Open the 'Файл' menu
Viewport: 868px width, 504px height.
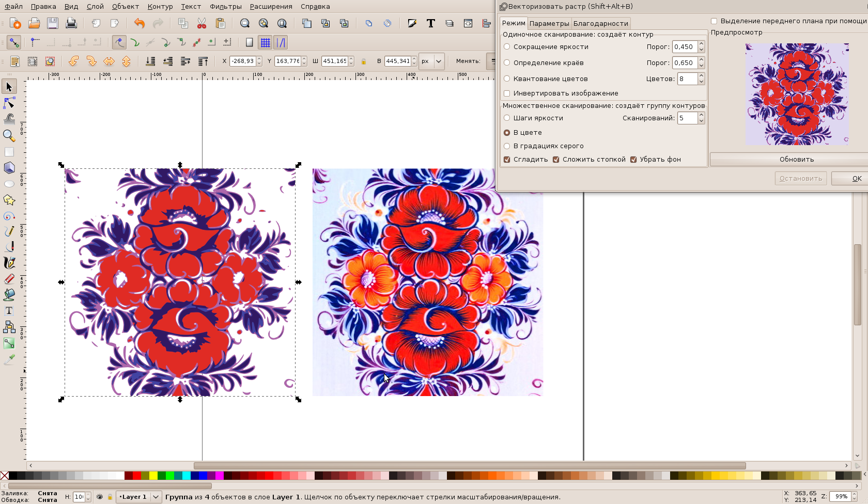(x=14, y=7)
